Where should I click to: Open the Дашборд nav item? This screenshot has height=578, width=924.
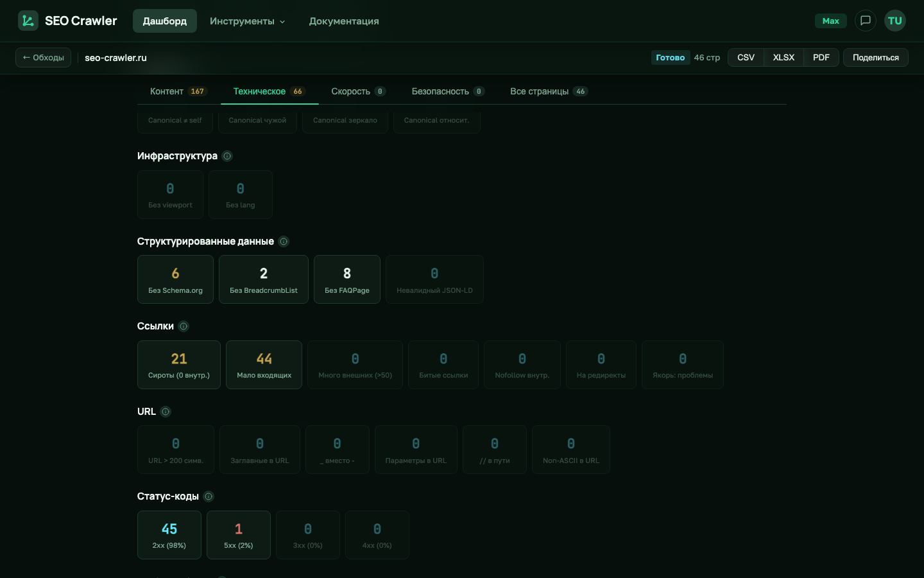[165, 21]
